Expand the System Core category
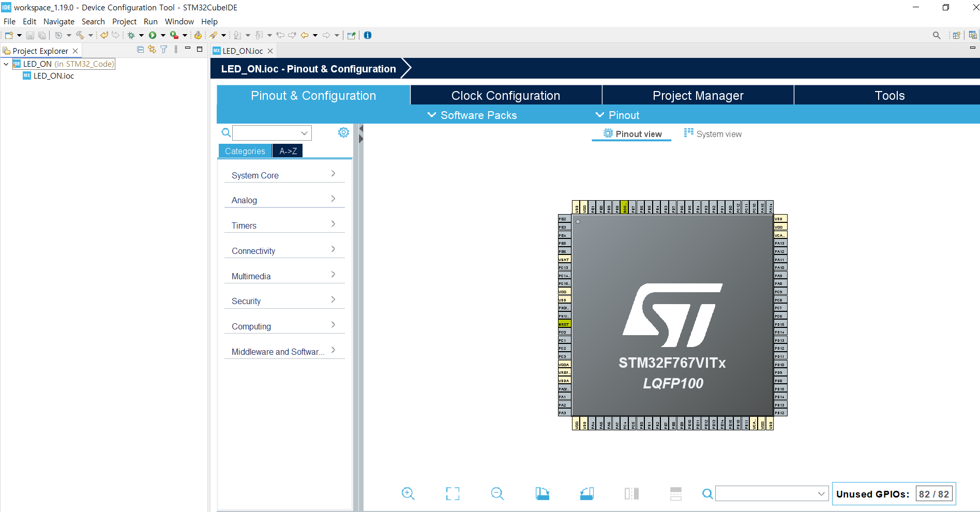The image size is (980, 512). click(284, 175)
